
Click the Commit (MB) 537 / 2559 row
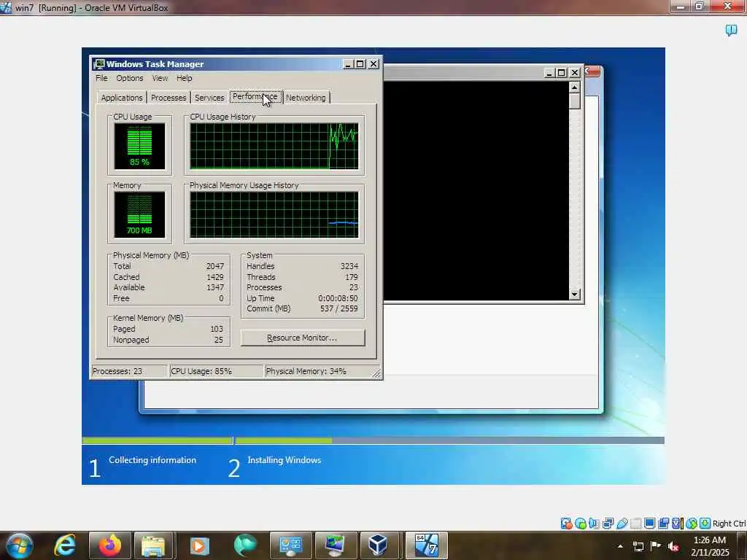(303, 308)
